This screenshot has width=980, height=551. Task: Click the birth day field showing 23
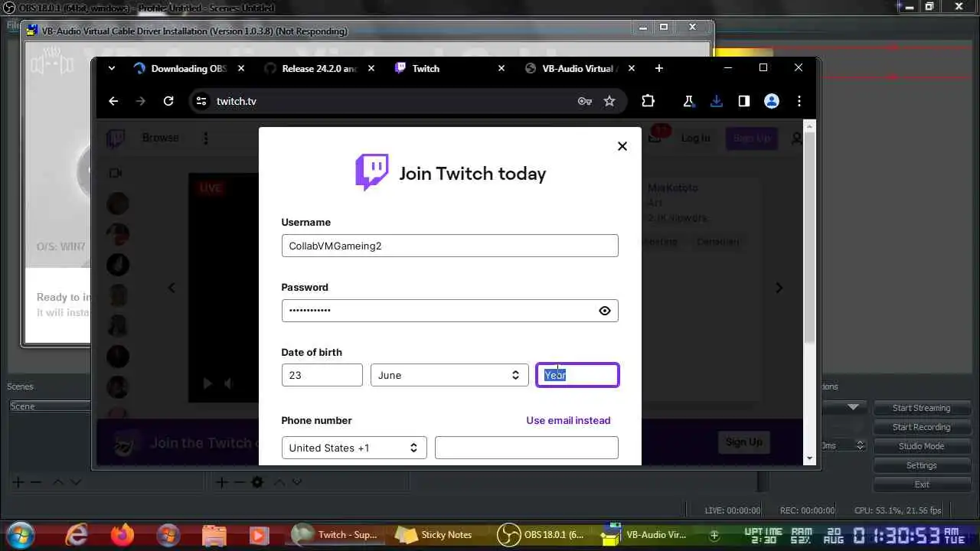tap(322, 375)
